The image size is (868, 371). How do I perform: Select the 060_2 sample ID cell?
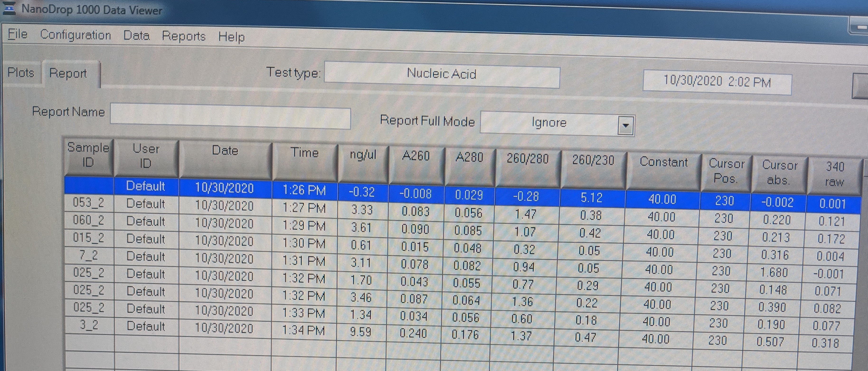click(89, 220)
